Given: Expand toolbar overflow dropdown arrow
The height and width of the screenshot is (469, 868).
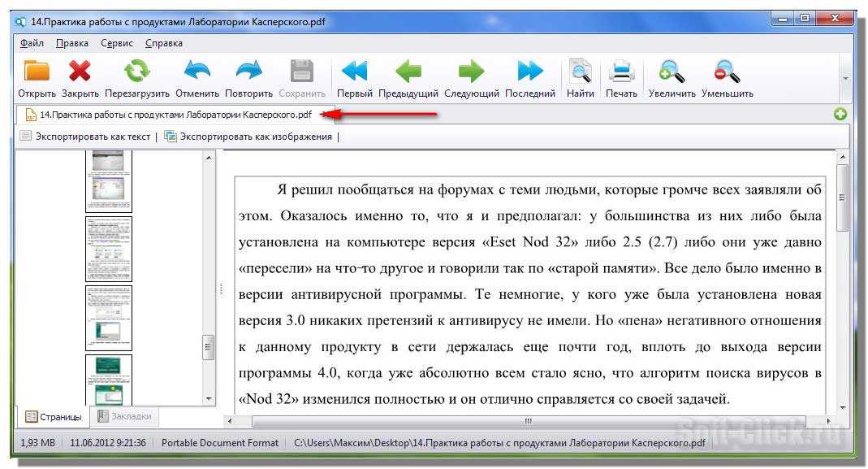Looking at the screenshot, I should pos(845,78).
